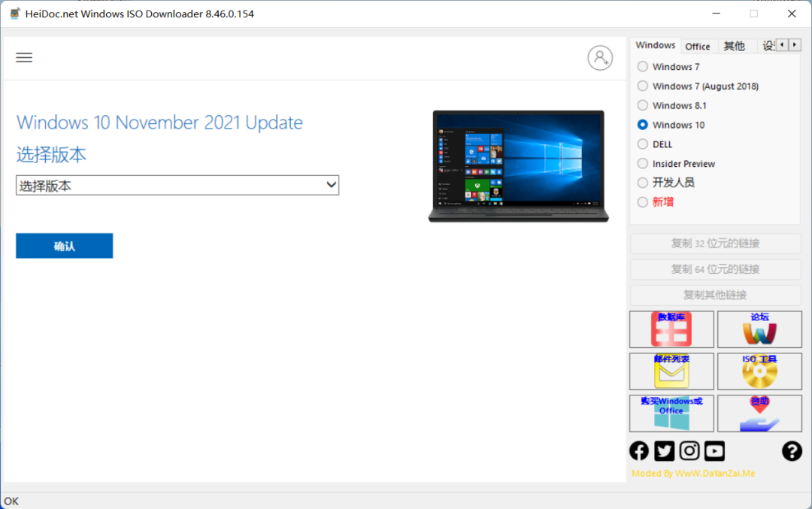Screen dimensions: 812x509
Task: Click the help question mark icon
Action: 792,451
